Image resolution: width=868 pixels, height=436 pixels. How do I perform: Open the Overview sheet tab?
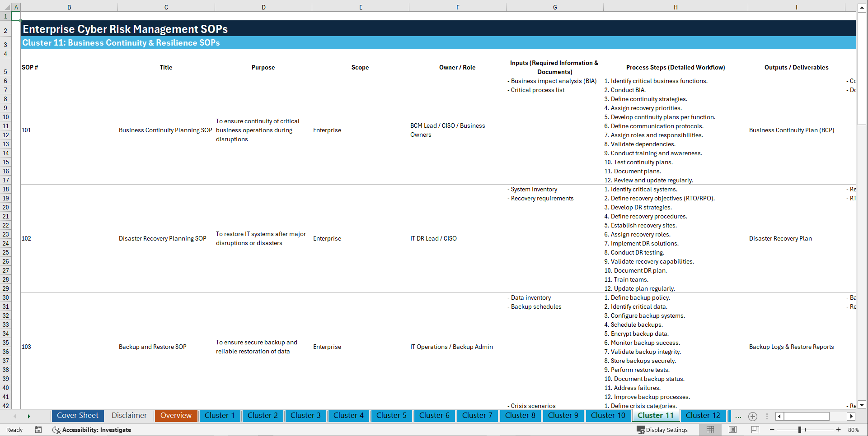click(x=176, y=416)
